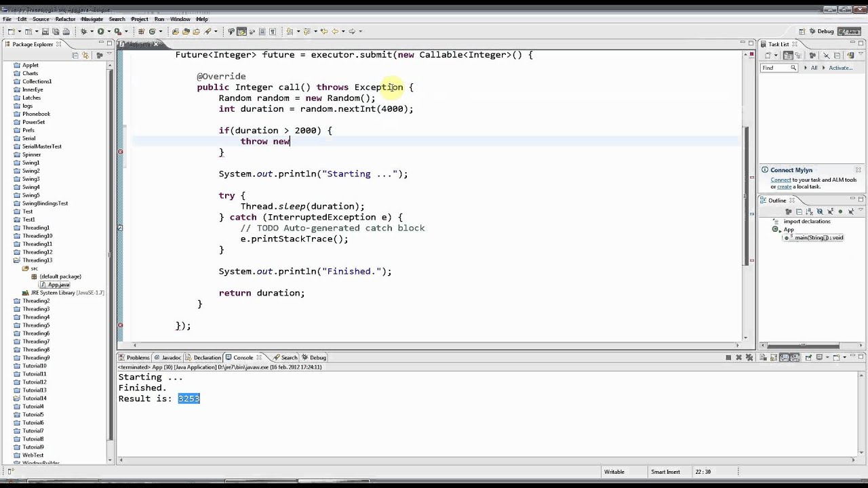Switch to the Javadoc tab

coord(167,357)
